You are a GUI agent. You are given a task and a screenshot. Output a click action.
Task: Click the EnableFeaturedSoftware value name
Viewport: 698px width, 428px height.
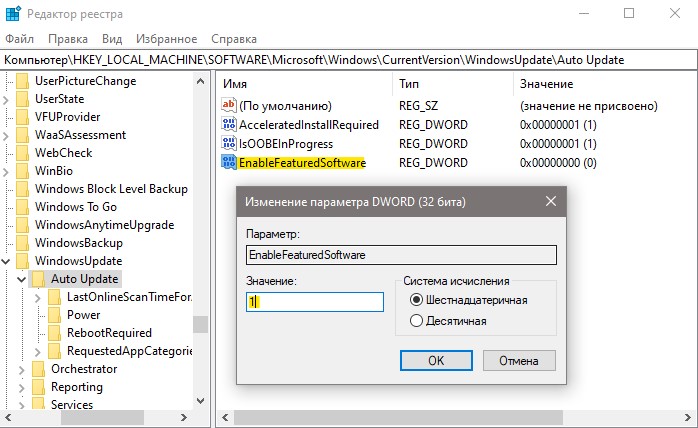point(302,163)
